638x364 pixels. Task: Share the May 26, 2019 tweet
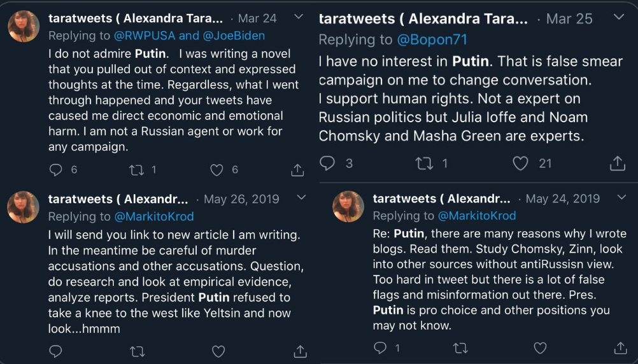pos(300,351)
